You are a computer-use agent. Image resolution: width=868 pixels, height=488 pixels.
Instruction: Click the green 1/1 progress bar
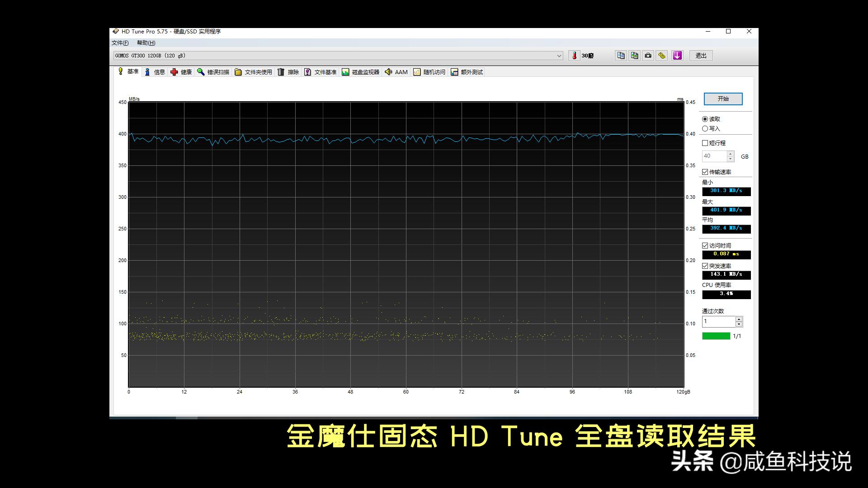point(716,336)
